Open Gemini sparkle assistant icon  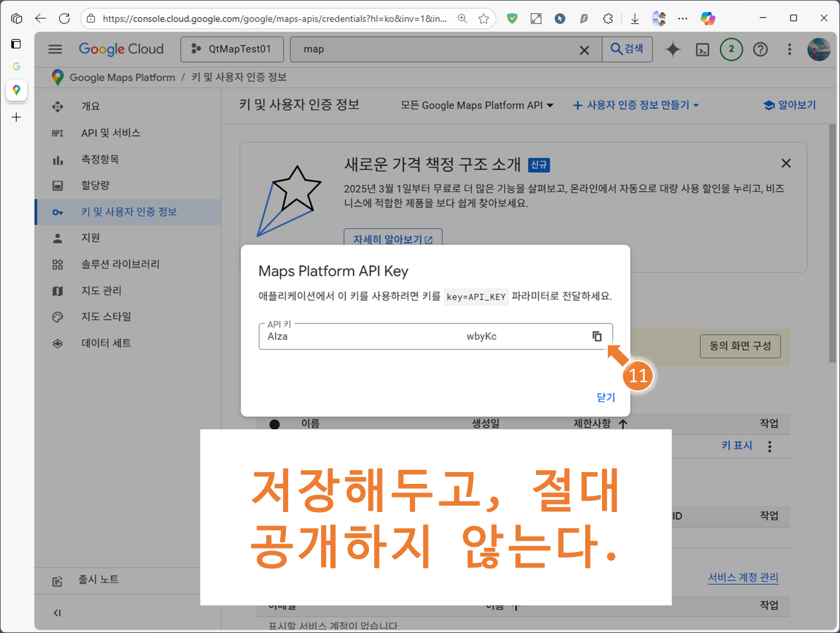coord(673,50)
